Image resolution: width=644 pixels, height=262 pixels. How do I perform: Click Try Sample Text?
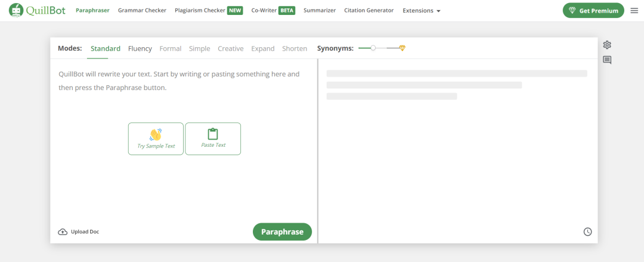pyautogui.click(x=156, y=138)
